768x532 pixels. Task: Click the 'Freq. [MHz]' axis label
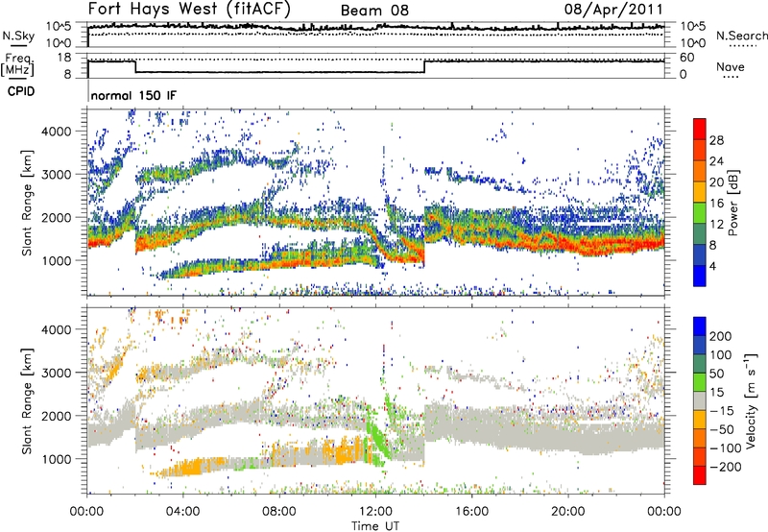click(x=18, y=64)
